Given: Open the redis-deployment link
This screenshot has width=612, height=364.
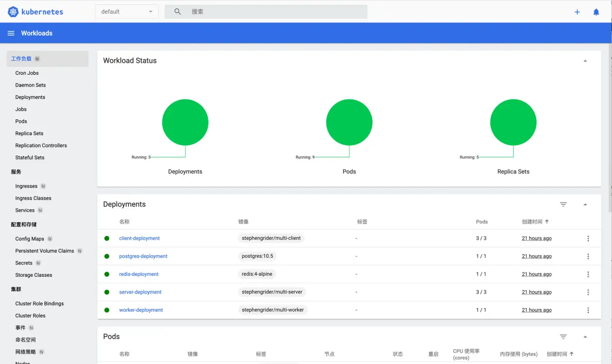Looking at the screenshot, I should 139,274.
